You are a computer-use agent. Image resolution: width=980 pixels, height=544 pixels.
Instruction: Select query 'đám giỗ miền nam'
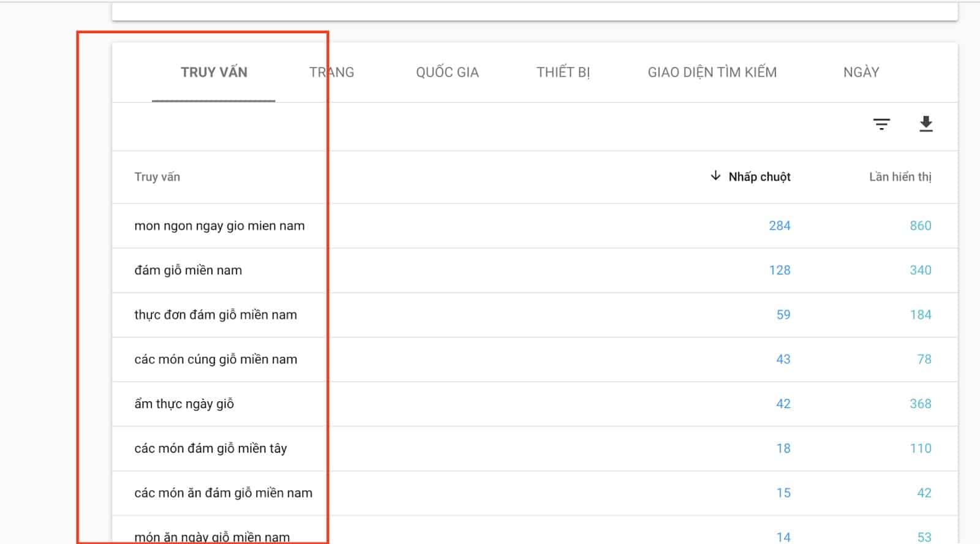point(188,270)
